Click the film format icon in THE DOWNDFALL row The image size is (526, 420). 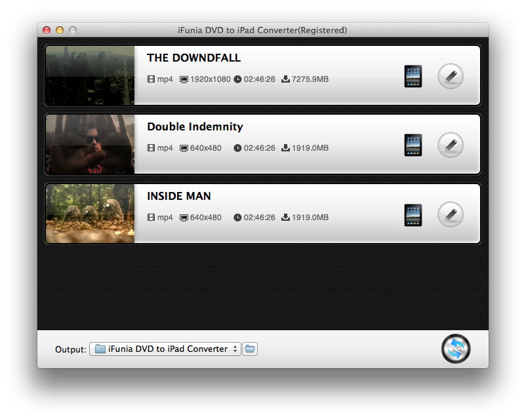click(x=151, y=79)
